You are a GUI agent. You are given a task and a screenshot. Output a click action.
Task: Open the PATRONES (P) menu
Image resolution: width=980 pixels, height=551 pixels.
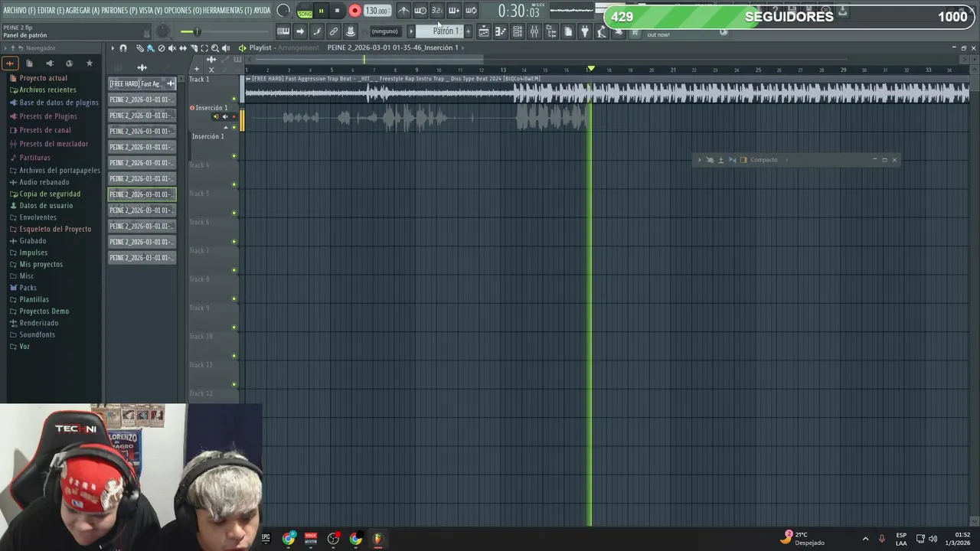coord(119,11)
